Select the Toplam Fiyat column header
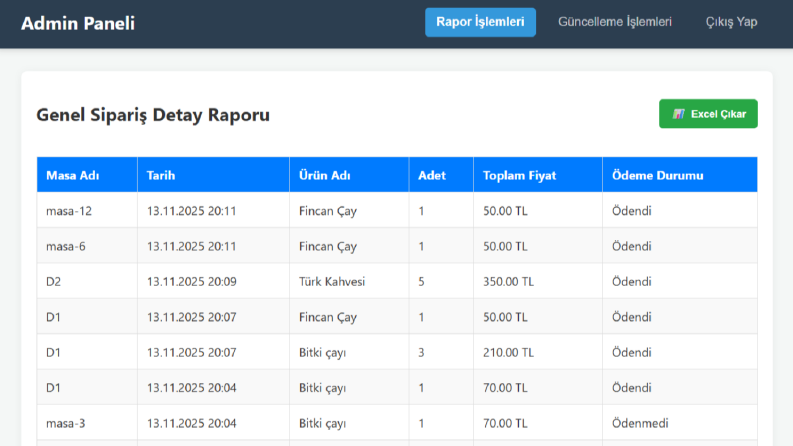 coord(538,175)
